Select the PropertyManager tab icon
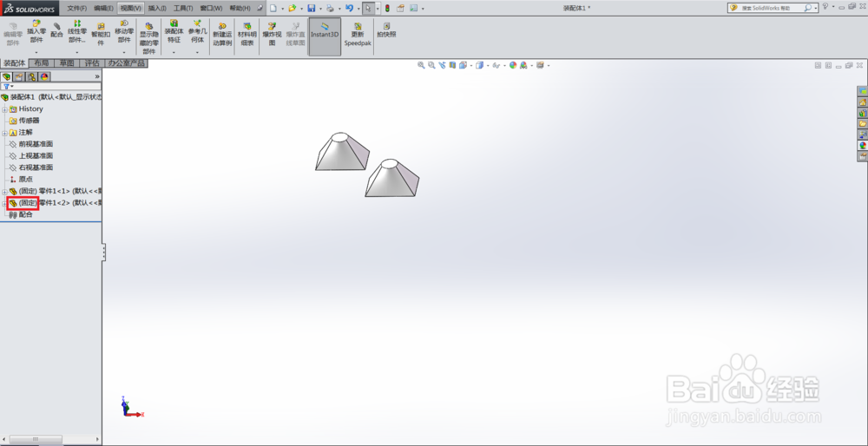Image resolution: width=868 pixels, height=446 pixels. coord(19,76)
